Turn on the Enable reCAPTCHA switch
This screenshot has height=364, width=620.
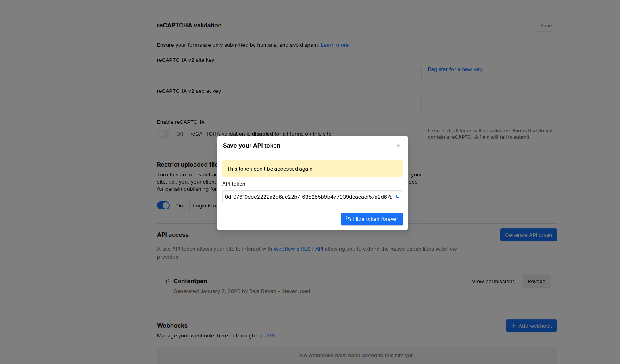click(163, 134)
